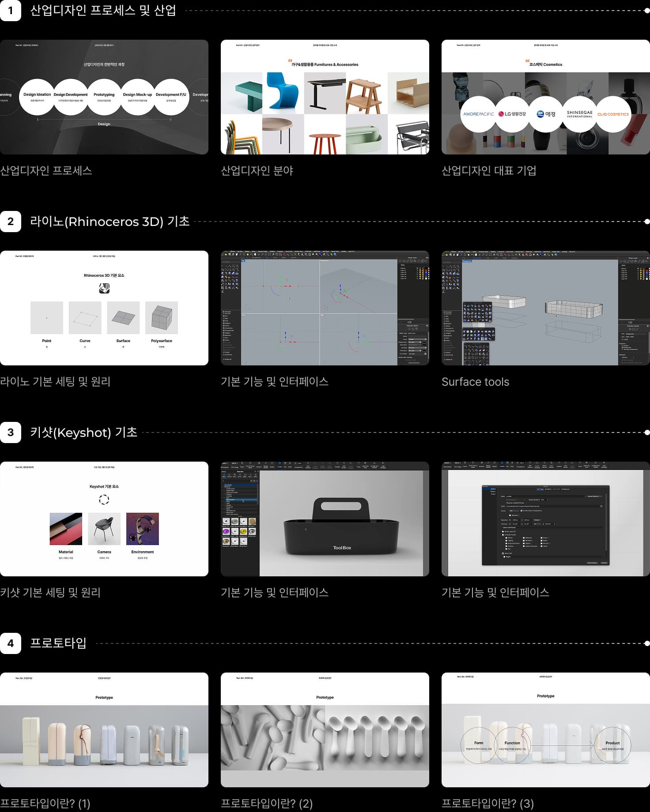
Task: Click the LG생활건강 logo circle
Action: [512, 114]
